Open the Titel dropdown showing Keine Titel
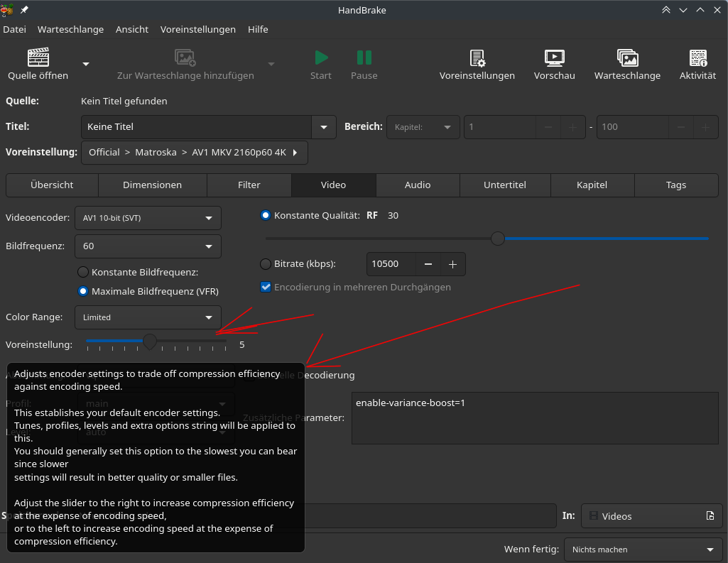The image size is (728, 563). click(209, 126)
